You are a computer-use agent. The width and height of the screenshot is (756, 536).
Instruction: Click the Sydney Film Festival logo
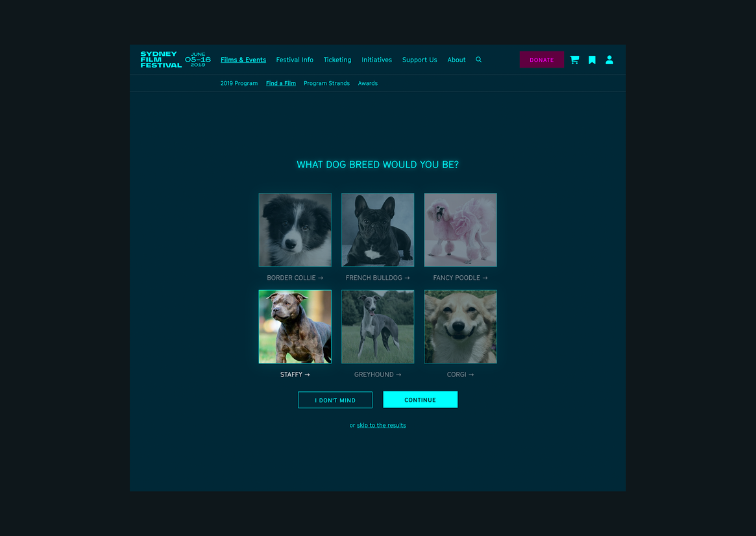point(161,60)
